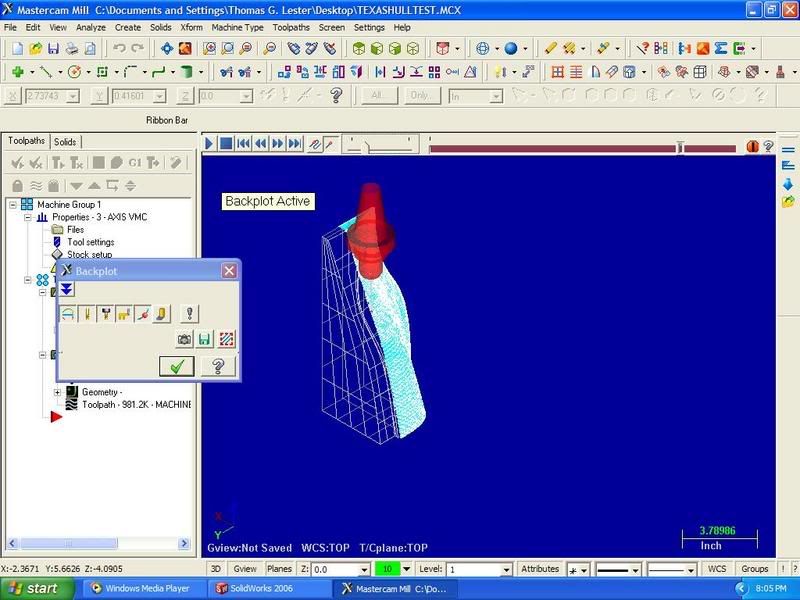This screenshot has width=800, height=600.
Task: Click the Planes status bar button
Action: (x=279, y=569)
